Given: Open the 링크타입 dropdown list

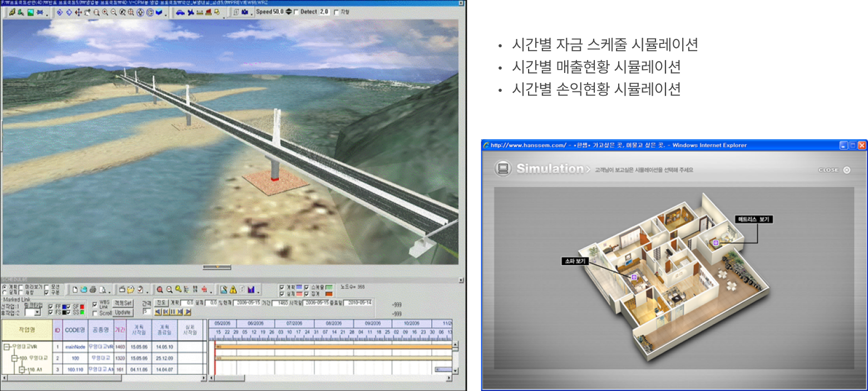Looking at the screenshot, I should coord(37,313).
